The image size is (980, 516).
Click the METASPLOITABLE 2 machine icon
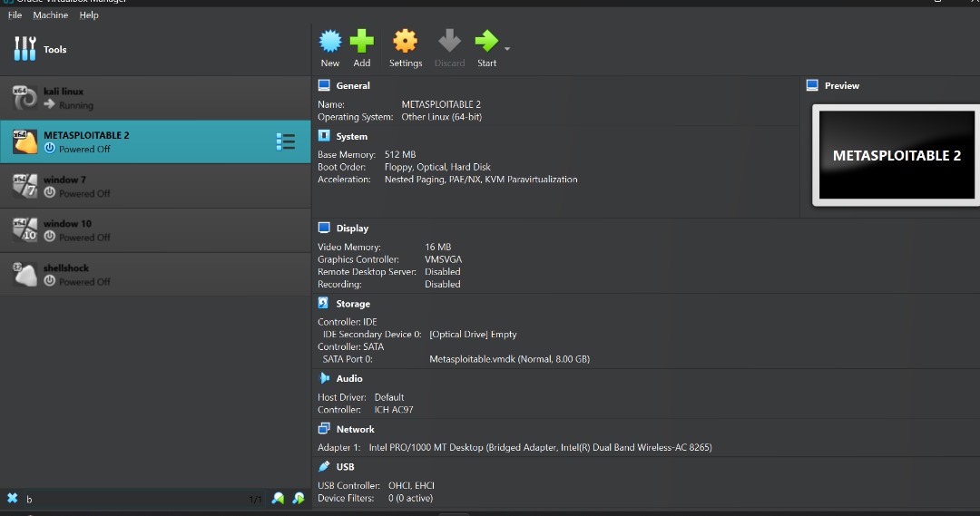pos(25,141)
